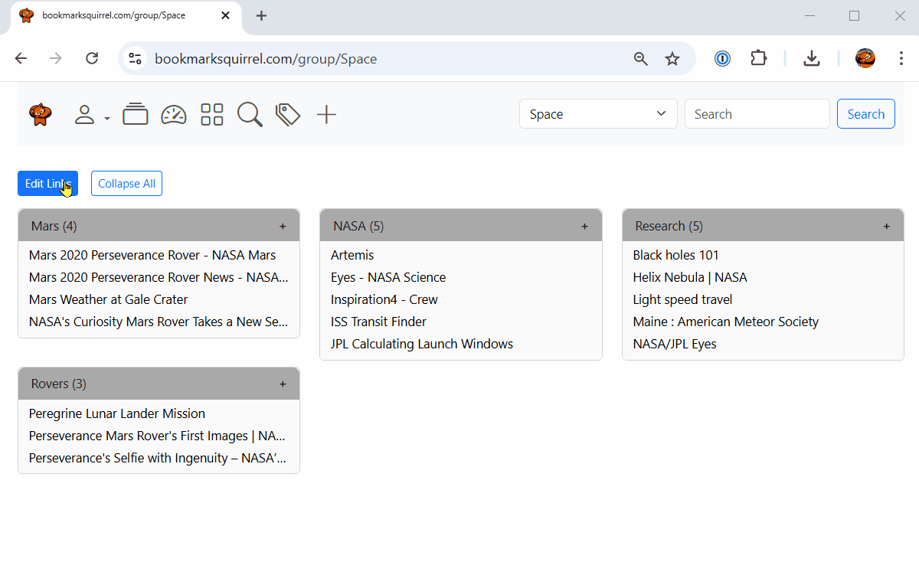Open NASA/JPL Eyes bookmark
This screenshot has width=919, height=588.
(675, 344)
